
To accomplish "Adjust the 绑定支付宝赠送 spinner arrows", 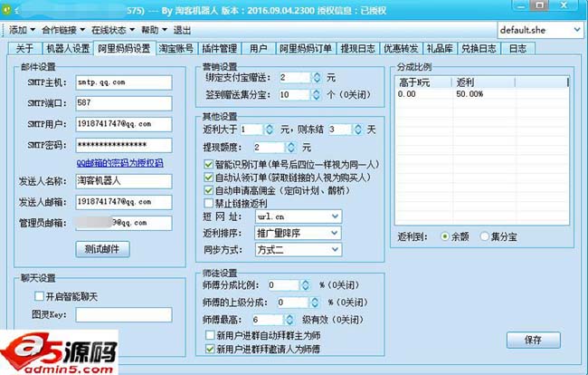I will click(317, 78).
